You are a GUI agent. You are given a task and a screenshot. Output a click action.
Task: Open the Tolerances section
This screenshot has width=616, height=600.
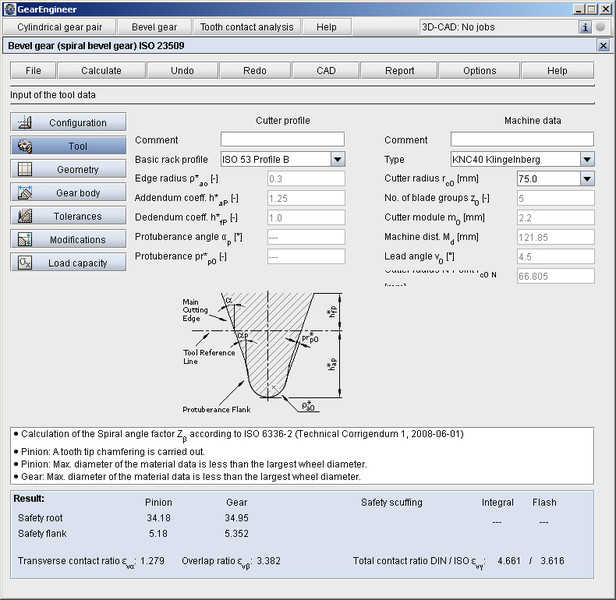coord(69,216)
